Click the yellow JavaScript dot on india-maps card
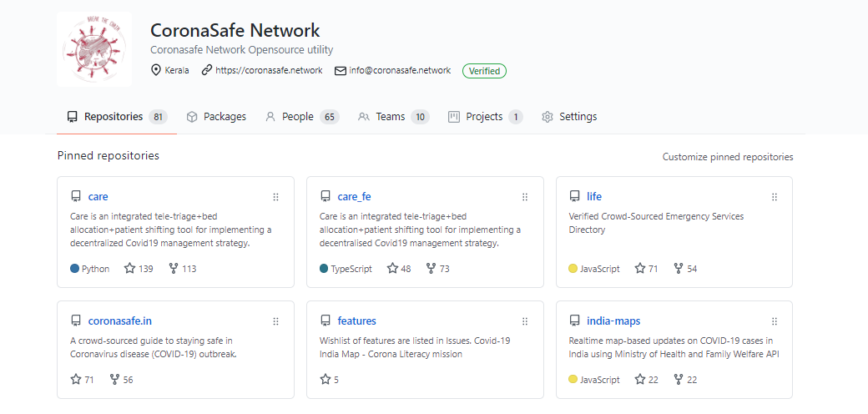Image resolution: width=868 pixels, height=414 pixels. (573, 379)
